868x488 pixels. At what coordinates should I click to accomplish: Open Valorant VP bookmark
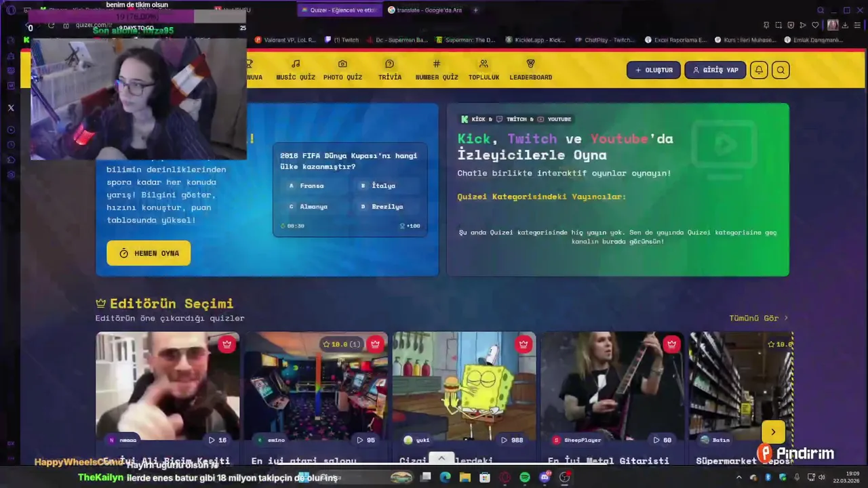click(285, 40)
